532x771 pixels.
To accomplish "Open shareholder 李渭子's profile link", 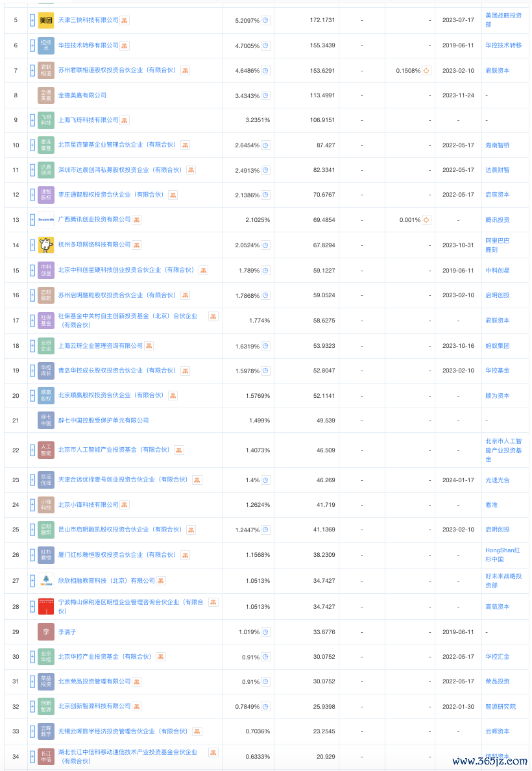I will 67,632.
